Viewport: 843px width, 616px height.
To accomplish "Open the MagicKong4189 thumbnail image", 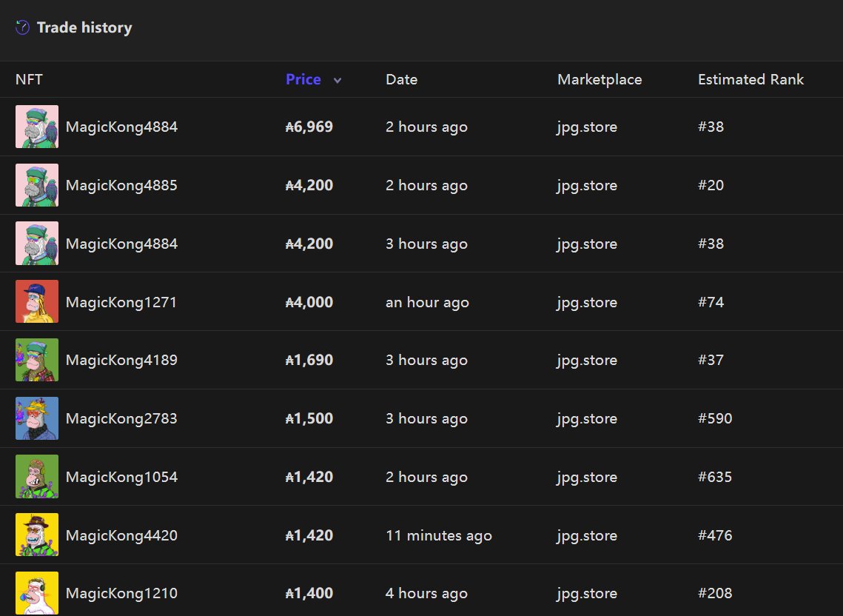I will [37, 360].
